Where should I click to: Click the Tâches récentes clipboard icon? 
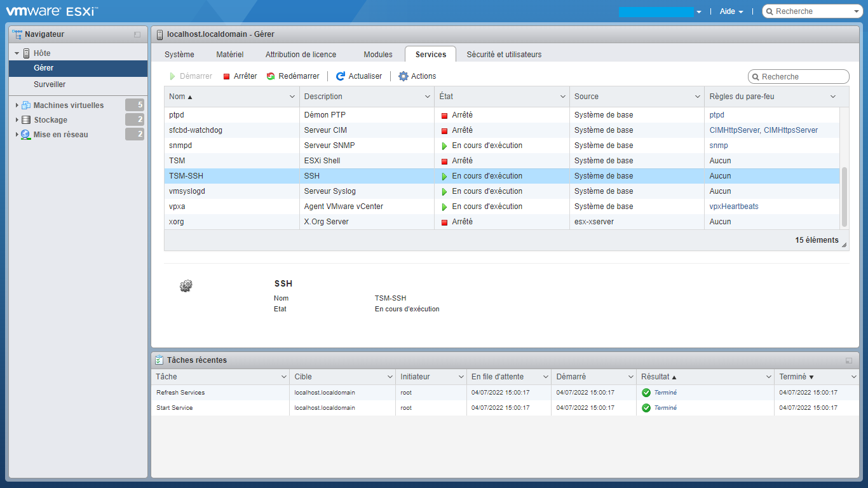(x=159, y=360)
